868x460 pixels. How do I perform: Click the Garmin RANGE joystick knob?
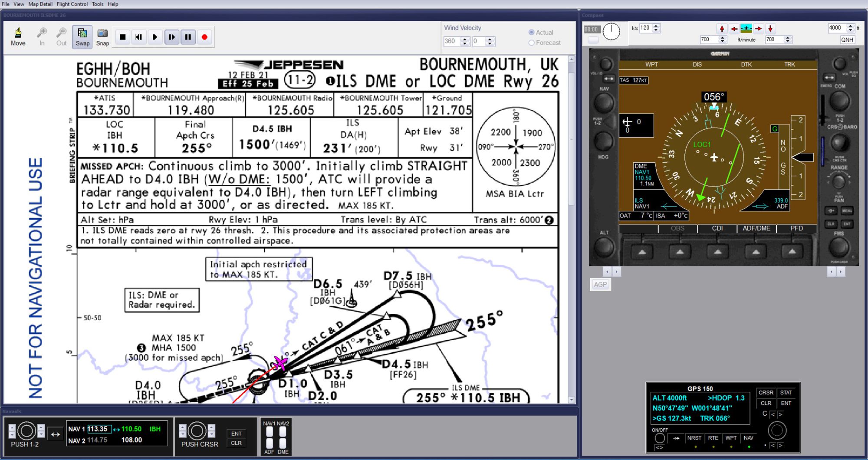(838, 181)
